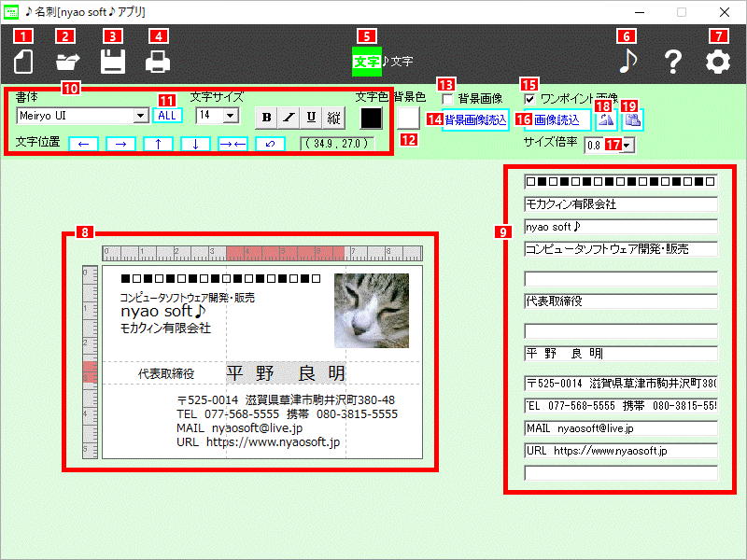Move text left with the ← button
The width and height of the screenshot is (747, 560).
[83, 144]
